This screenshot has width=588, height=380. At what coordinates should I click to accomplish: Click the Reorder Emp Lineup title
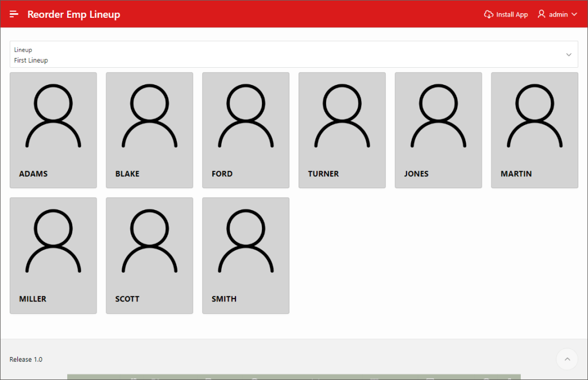click(x=74, y=14)
